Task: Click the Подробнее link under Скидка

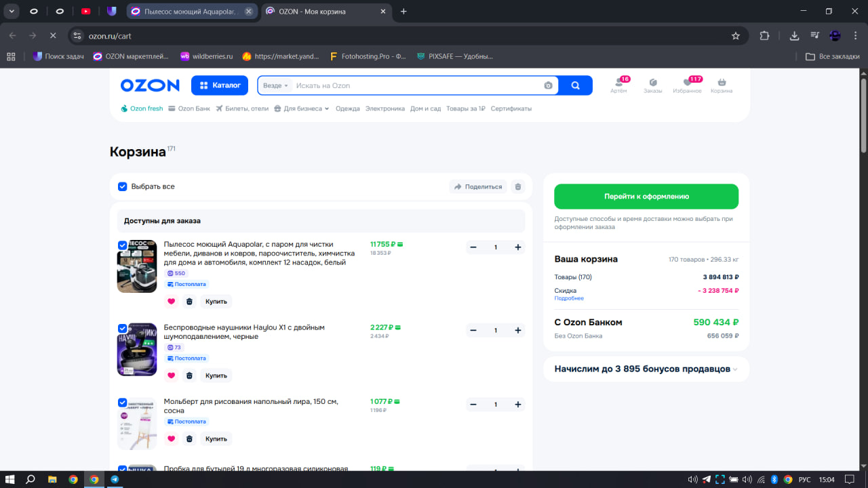Action: [568, 298]
